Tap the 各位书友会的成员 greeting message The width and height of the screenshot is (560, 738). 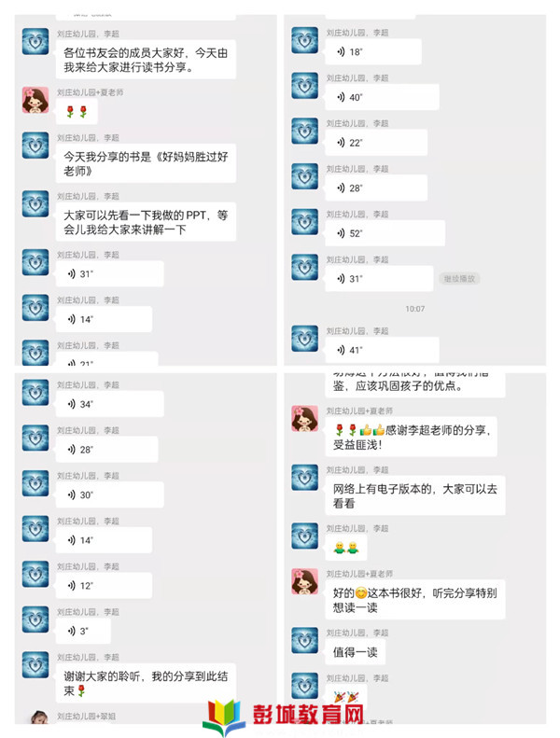[x=146, y=60]
